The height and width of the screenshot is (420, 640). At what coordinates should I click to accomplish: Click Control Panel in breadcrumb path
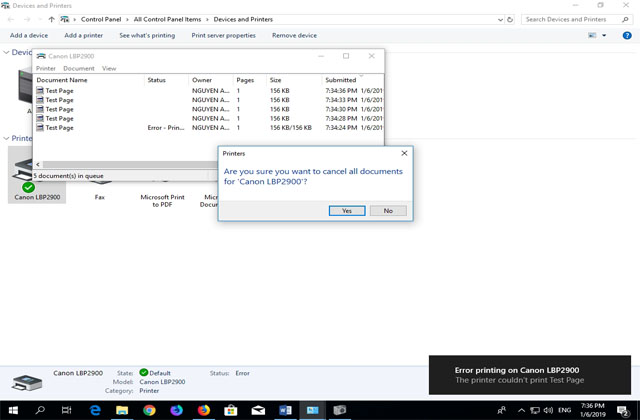tap(101, 19)
